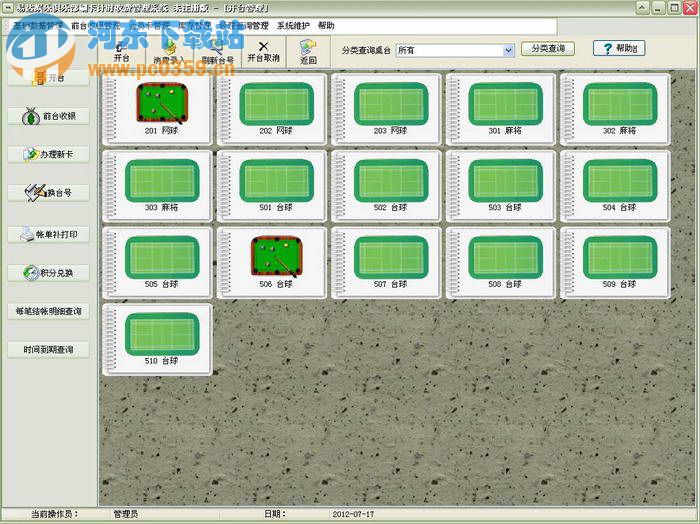Viewport: 700px width, 524px height.
Task: Select table 504 台球 card
Action: [x=615, y=186]
